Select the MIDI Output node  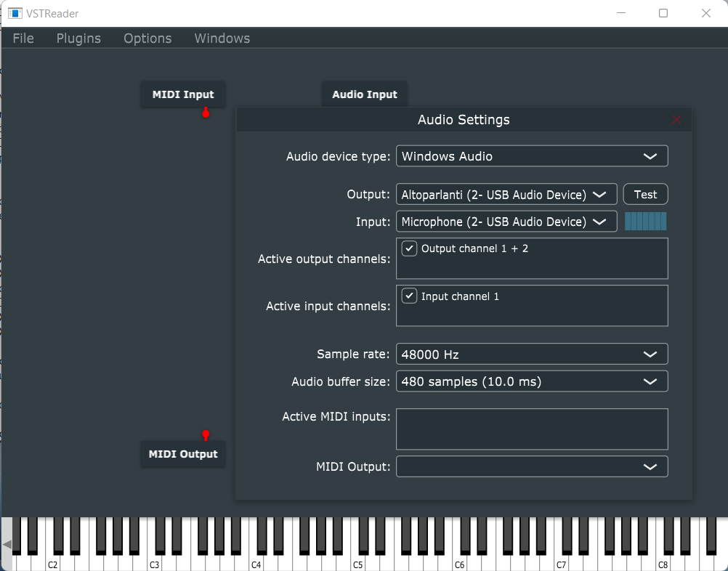pos(183,453)
